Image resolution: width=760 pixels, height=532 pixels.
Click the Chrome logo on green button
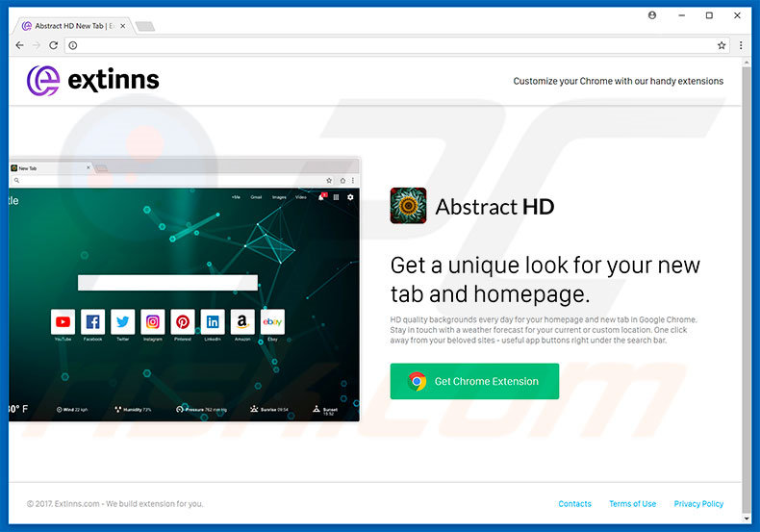417,381
